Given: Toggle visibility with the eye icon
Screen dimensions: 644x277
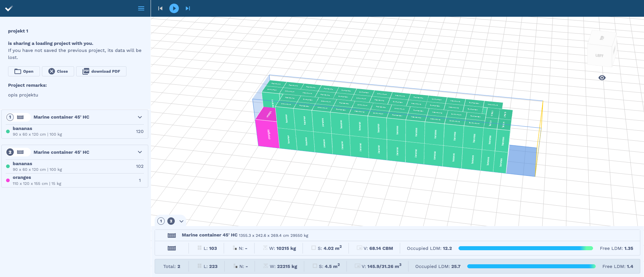Looking at the screenshot, I should (602, 78).
